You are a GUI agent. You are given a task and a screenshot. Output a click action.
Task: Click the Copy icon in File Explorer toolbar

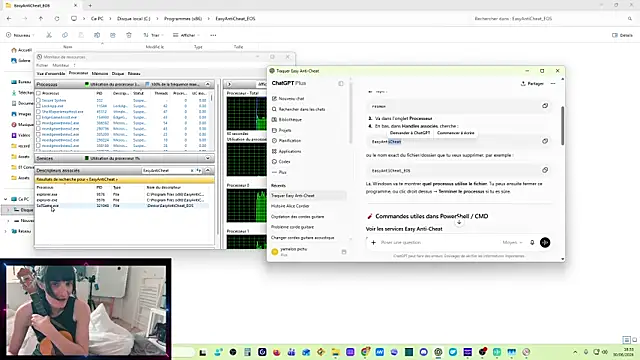[x=65, y=35]
